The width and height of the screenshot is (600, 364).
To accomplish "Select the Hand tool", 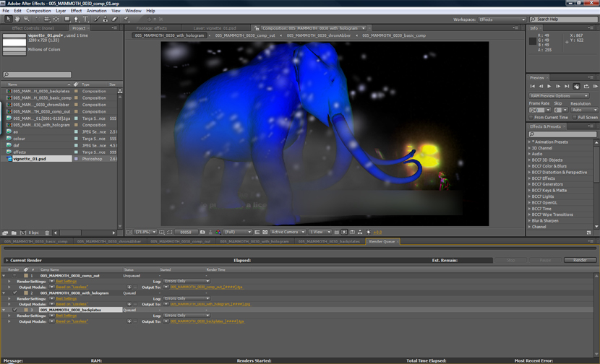I will (17, 19).
